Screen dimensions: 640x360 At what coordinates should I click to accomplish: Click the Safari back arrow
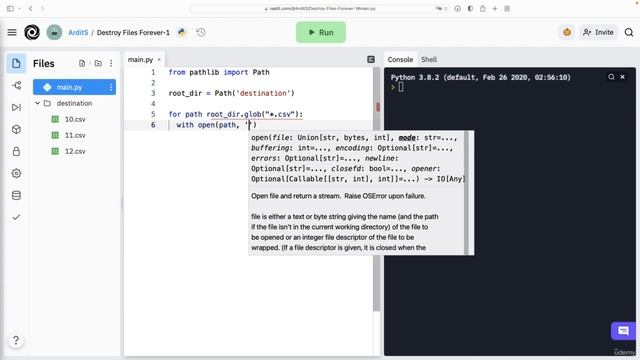[x=31, y=8]
